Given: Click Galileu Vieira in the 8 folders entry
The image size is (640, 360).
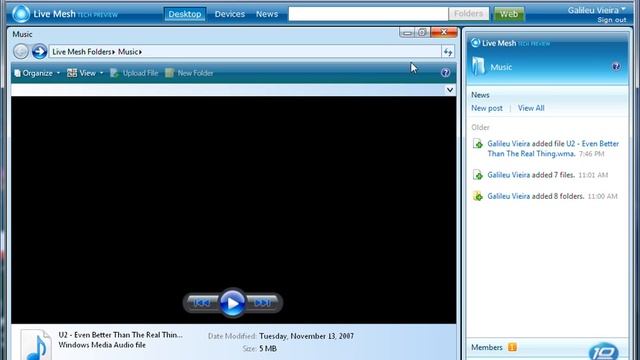Looking at the screenshot, I should pos(509,196).
